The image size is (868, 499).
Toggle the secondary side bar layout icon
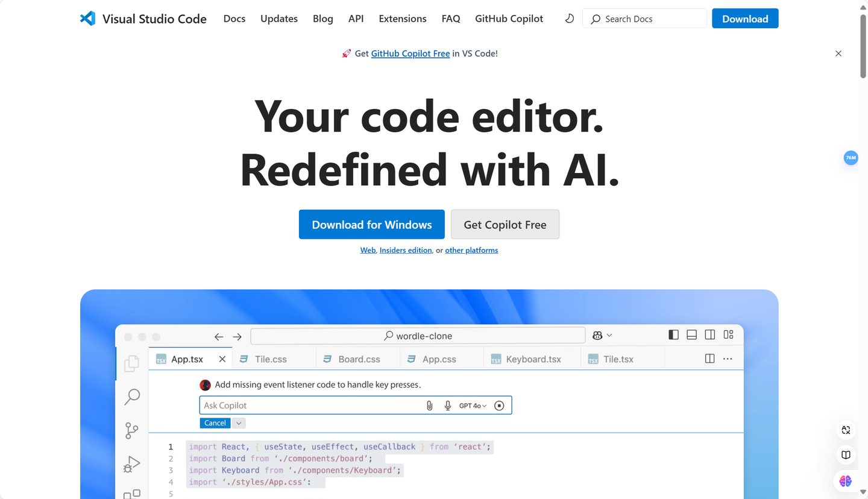(x=710, y=334)
